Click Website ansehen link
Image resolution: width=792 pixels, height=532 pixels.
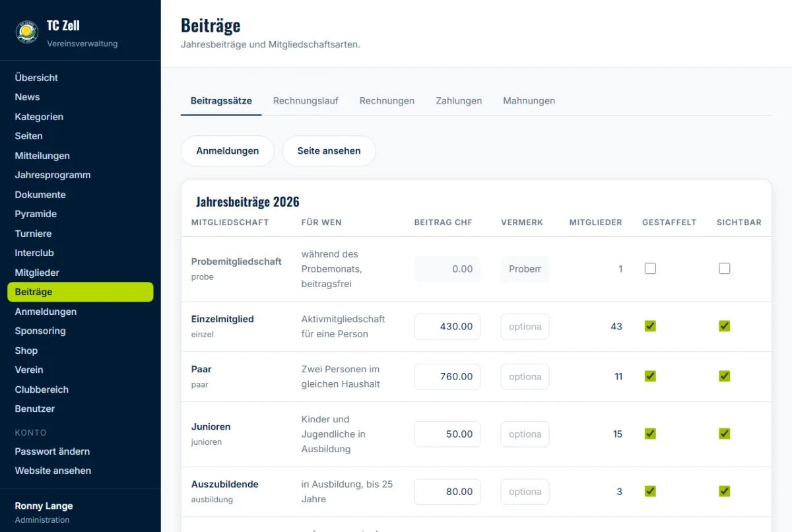pos(53,471)
